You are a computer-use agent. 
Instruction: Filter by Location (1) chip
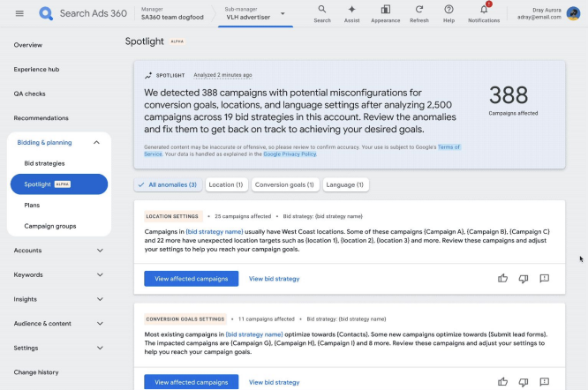(226, 184)
